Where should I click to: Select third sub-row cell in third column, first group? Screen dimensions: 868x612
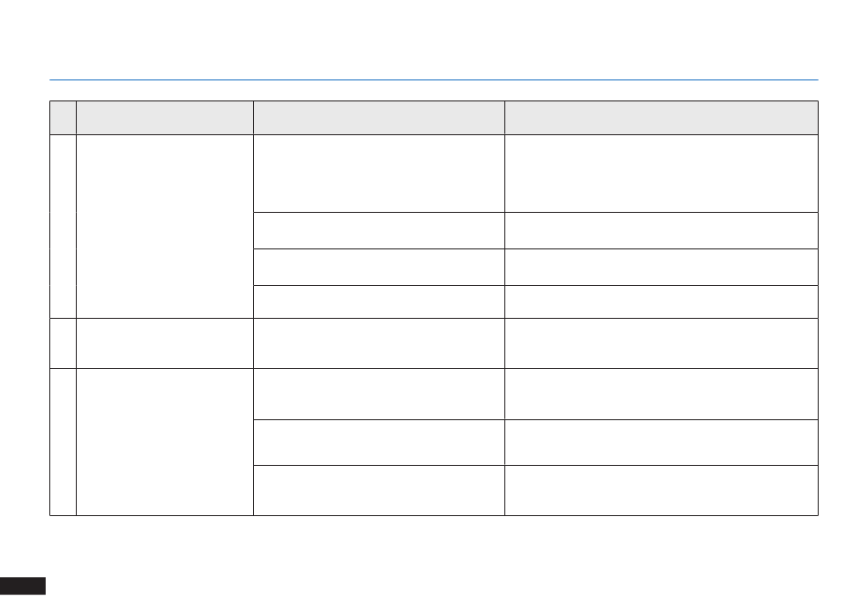coord(379,268)
